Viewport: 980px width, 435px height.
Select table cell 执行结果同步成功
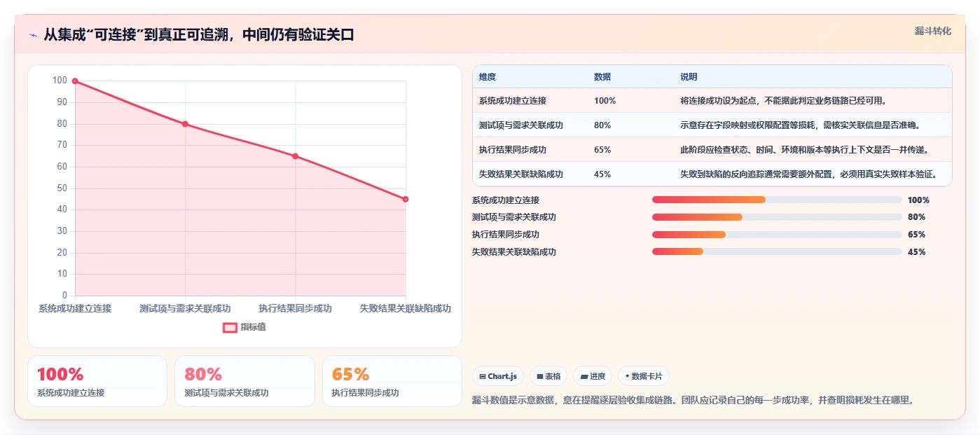[x=513, y=150]
